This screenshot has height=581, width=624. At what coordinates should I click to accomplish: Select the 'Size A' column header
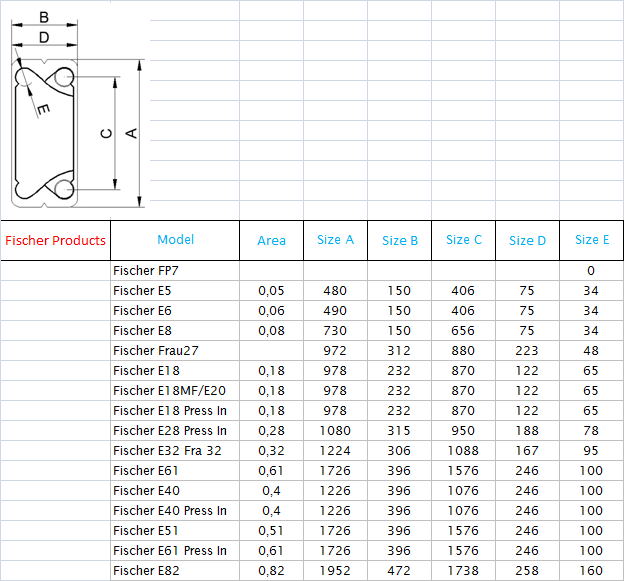(335, 240)
